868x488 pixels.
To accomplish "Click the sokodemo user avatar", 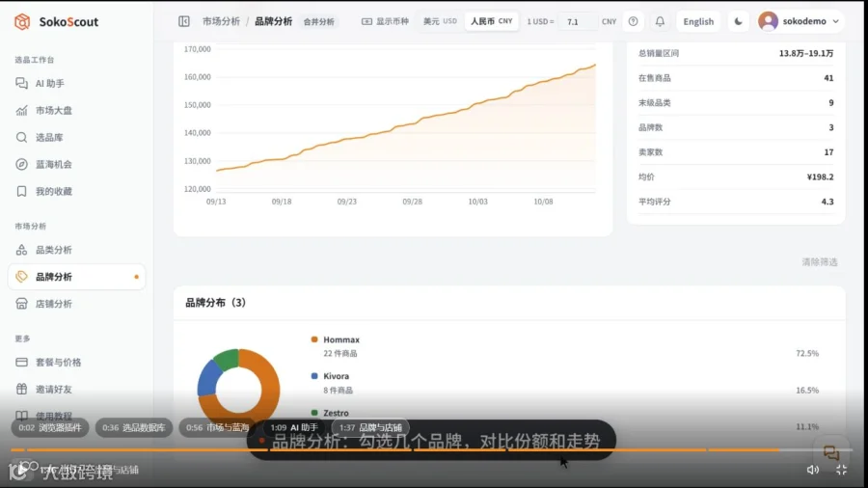I will [x=769, y=21].
